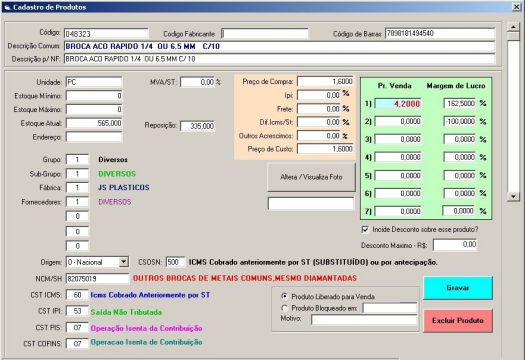This screenshot has height=360, width=525.
Task: Toggle Incide Desconto sobre esse produto checkbox
Action: tap(365, 229)
